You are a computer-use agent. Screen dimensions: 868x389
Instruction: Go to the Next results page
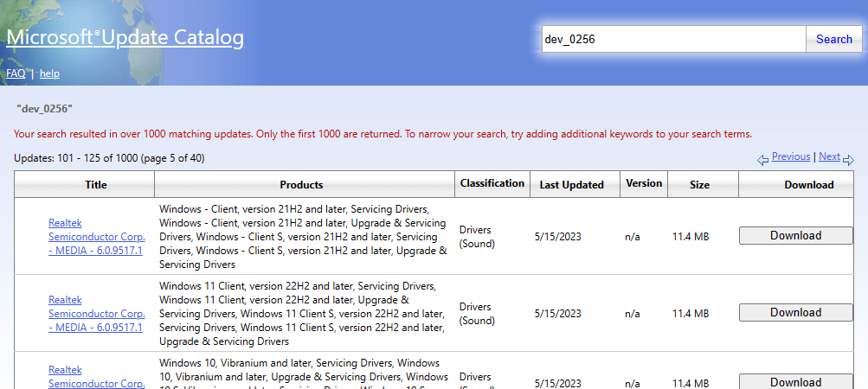(x=829, y=156)
